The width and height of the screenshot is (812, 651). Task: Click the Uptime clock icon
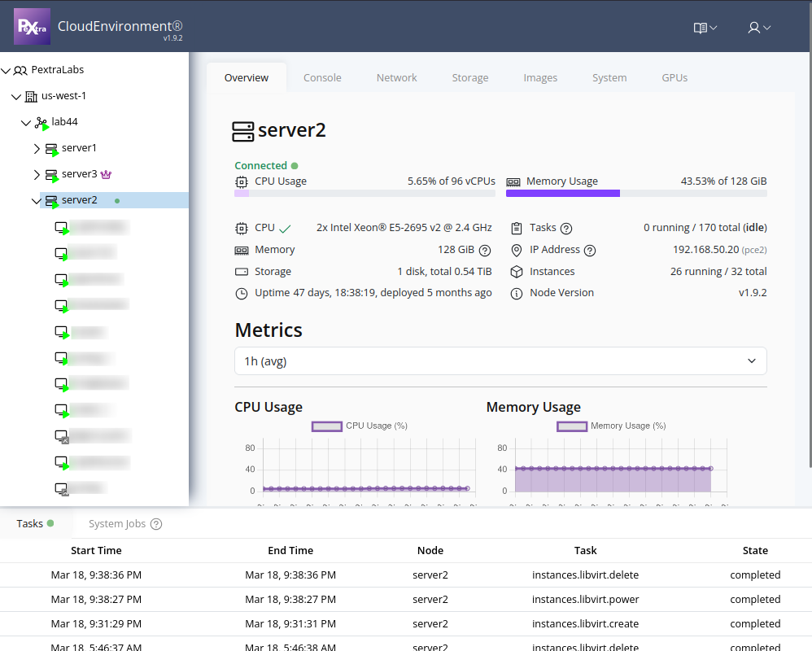tap(242, 294)
